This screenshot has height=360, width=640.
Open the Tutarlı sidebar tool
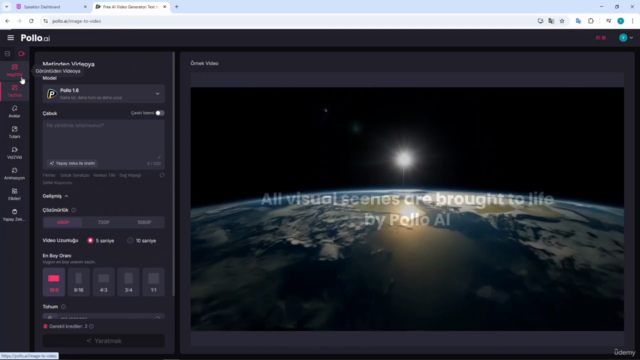[x=15, y=132]
